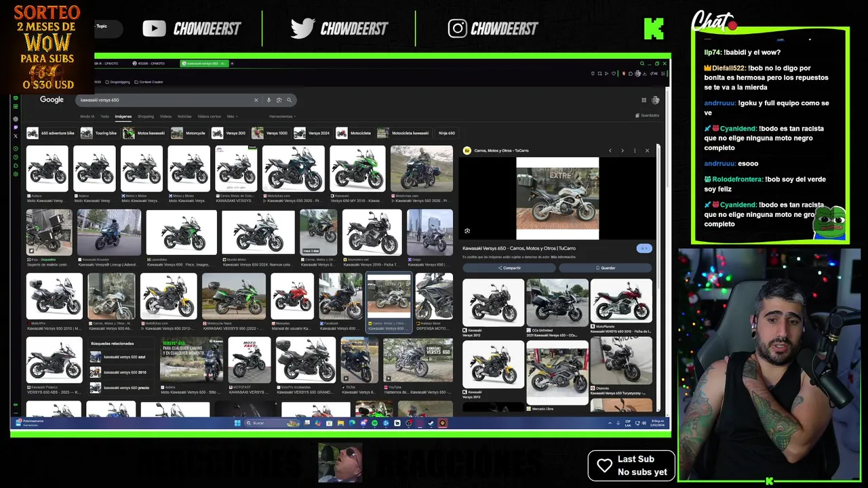Filter by Versys 2024 chip
This screenshot has width=868, height=488.
(313, 133)
